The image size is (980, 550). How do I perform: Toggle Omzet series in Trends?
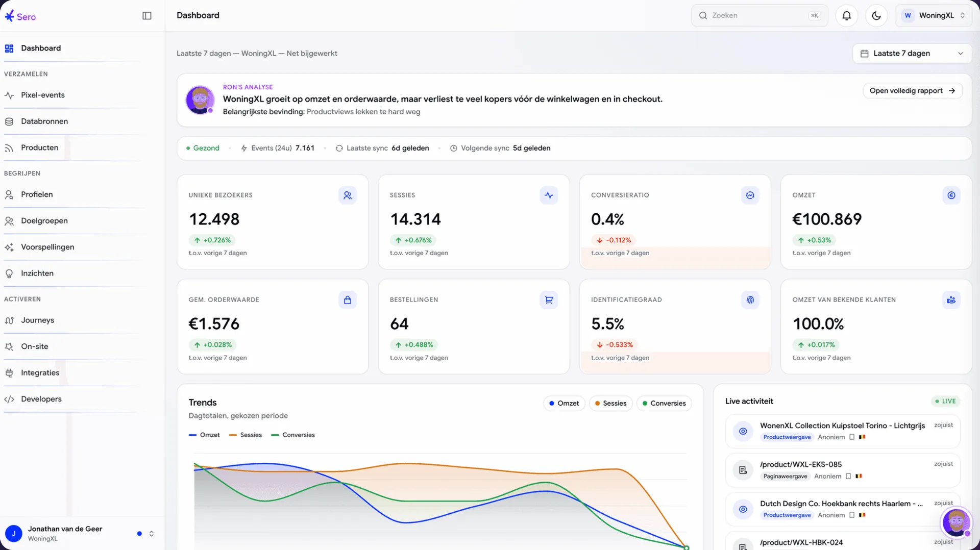pos(564,403)
